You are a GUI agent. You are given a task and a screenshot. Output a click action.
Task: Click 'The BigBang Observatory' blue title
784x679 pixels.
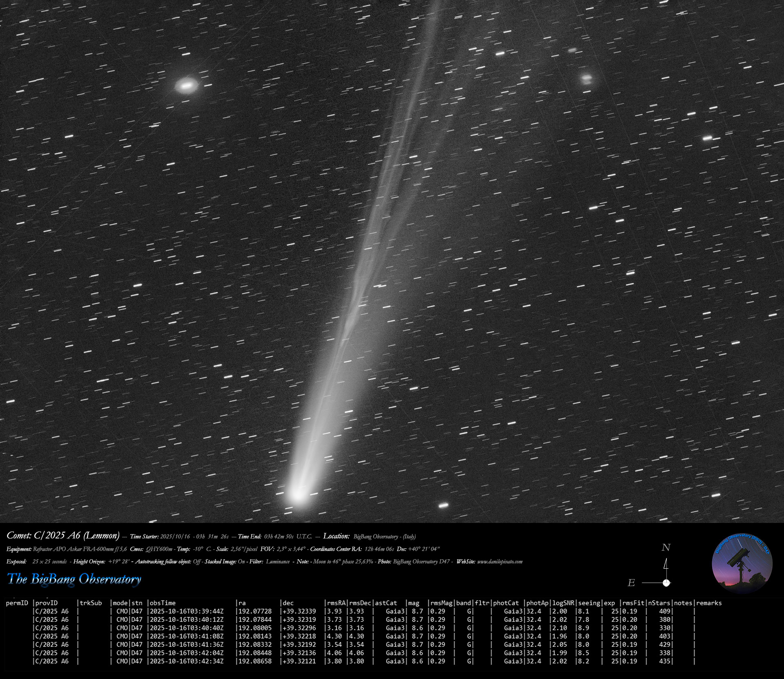(74, 579)
